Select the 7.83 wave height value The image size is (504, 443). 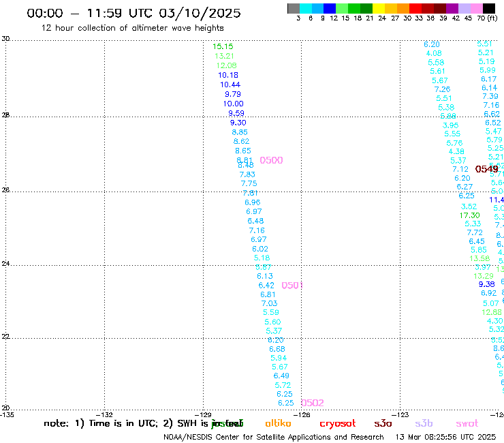click(247, 174)
